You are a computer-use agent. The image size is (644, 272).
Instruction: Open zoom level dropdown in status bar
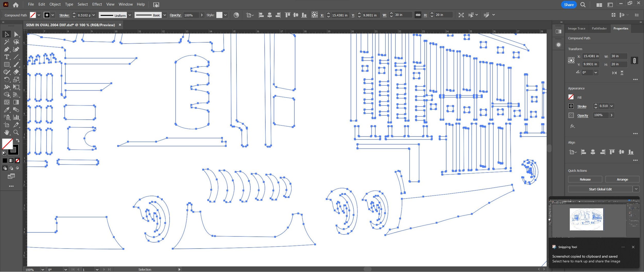[x=43, y=270]
